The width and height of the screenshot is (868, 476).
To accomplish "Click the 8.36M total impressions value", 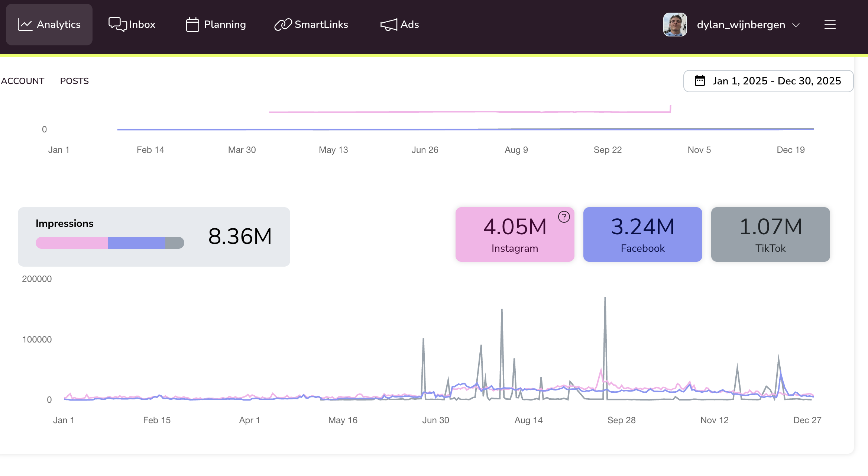I will [x=240, y=236].
